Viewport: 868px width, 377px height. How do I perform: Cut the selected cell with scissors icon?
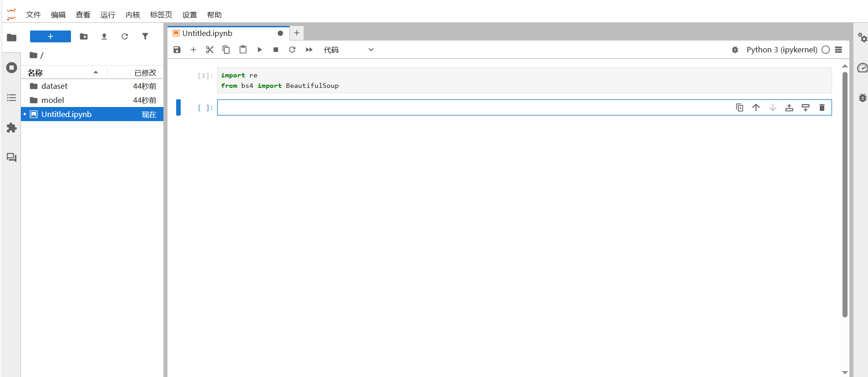pyautogui.click(x=209, y=50)
